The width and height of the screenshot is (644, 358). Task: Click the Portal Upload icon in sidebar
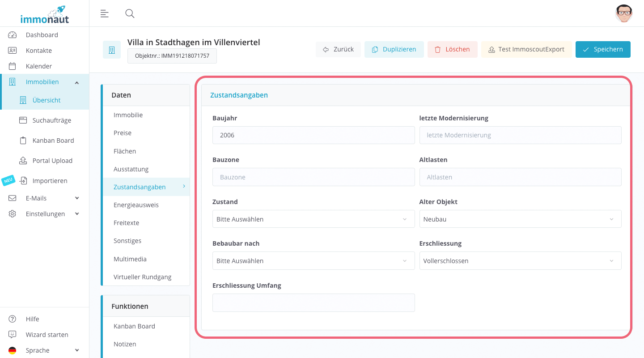coord(23,161)
